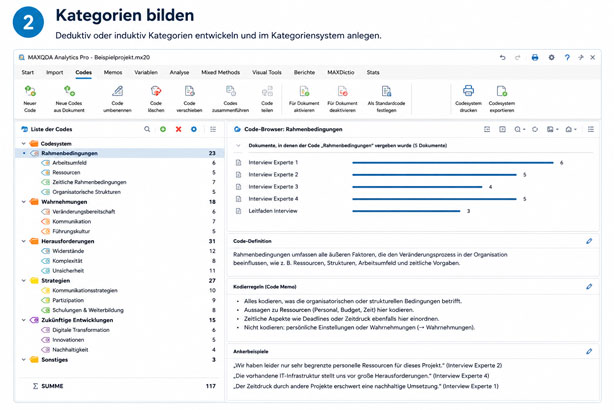
Task: Collapse the Zukünftige Entwicklungen category
Action: [23, 320]
